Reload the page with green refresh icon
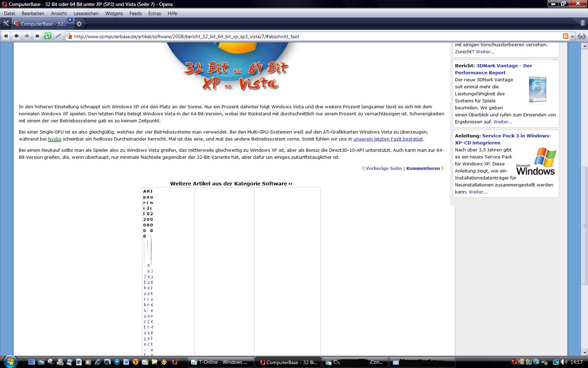This screenshot has width=588, height=368. pos(48,36)
